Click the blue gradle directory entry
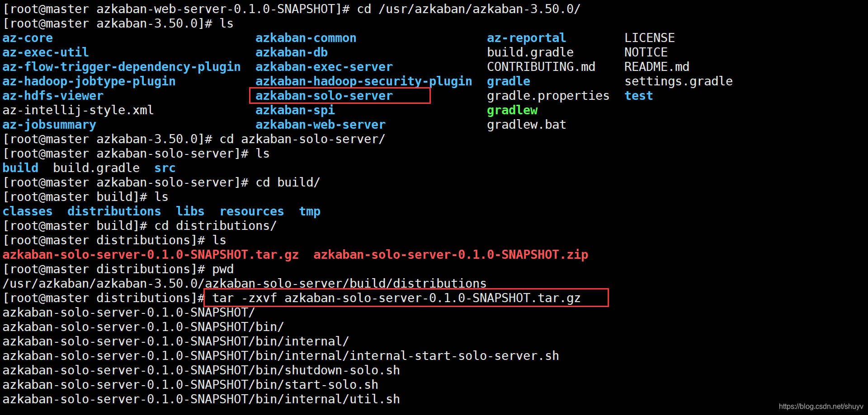Image resolution: width=868 pixels, height=415 pixels. pyautogui.click(x=509, y=81)
